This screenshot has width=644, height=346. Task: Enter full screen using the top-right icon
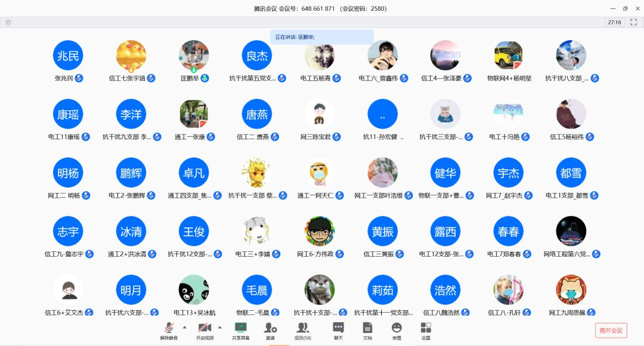coord(633,22)
